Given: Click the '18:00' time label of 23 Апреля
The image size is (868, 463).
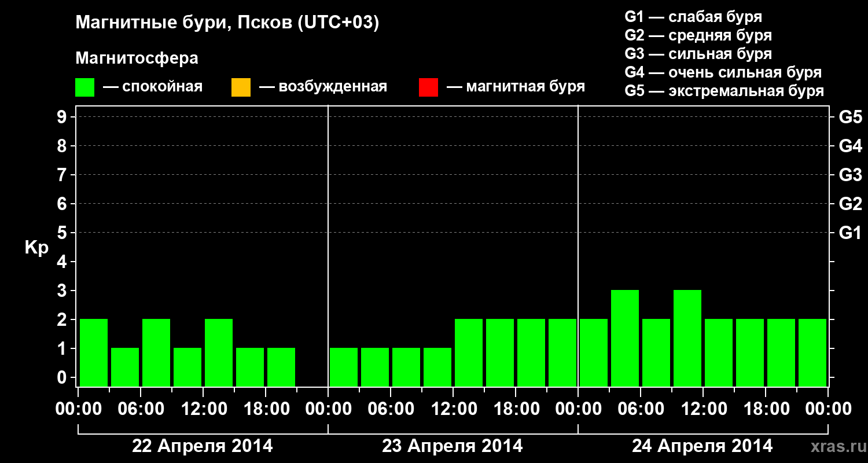Looking at the screenshot, I should (x=516, y=409).
